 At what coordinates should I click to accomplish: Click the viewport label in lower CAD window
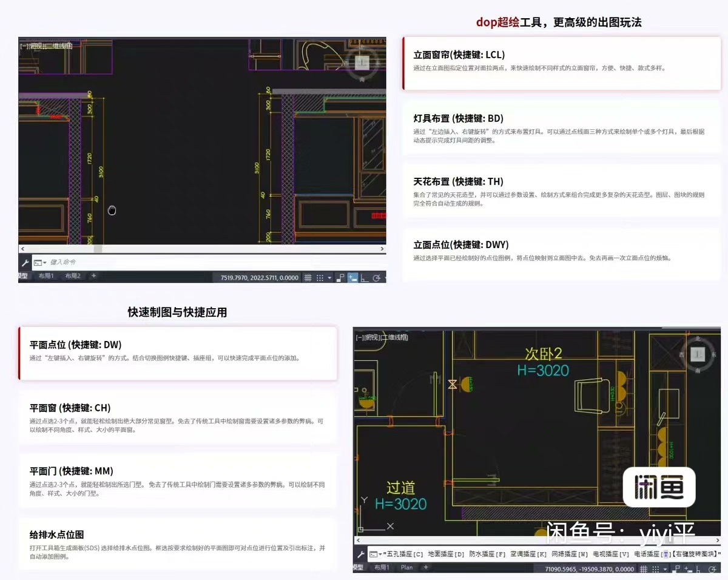(382, 337)
